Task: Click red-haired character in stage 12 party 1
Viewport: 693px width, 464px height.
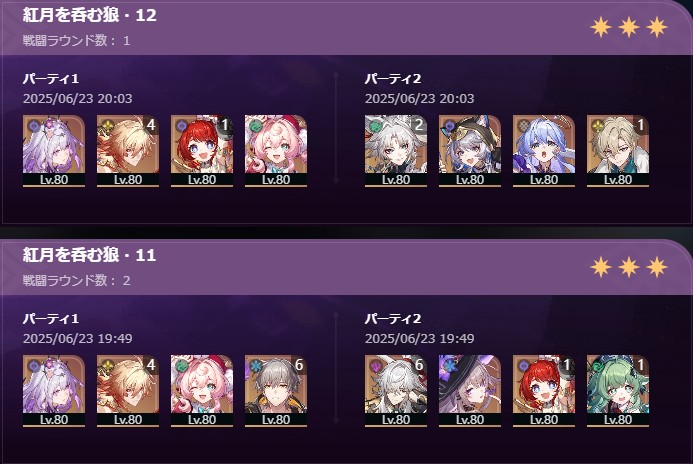Action: tap(202, 151)
